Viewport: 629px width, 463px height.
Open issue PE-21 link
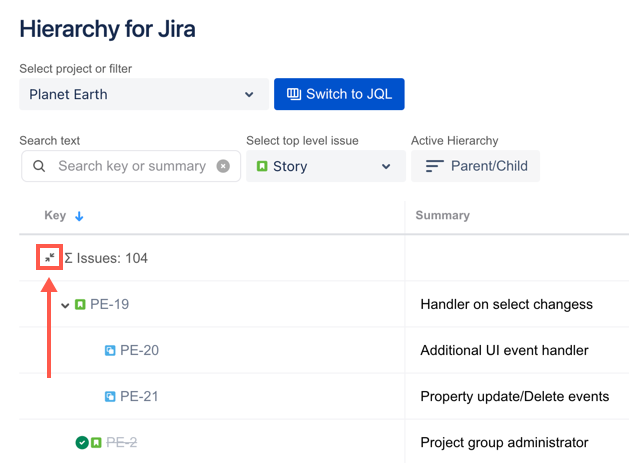pos(139,396)
